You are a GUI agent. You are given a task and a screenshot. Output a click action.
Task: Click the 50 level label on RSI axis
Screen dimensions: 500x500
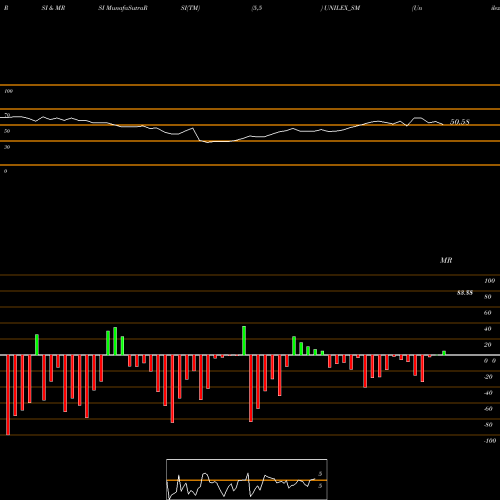pyautogui.click(x=7, y=131)
